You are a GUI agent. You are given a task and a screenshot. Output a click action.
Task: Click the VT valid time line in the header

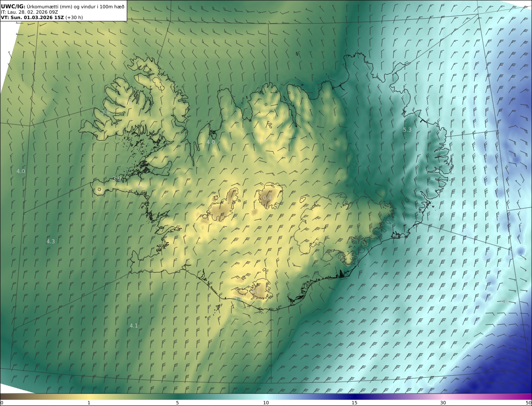point(42,17)
